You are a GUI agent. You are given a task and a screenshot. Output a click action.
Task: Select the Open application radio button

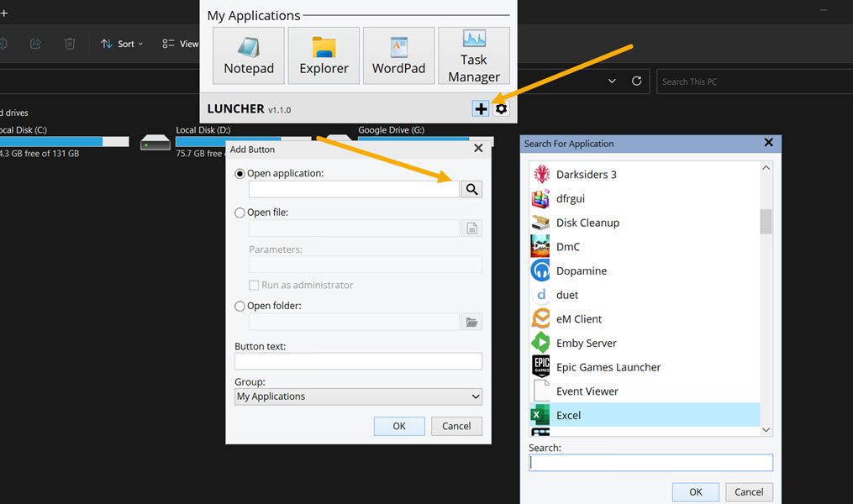(x=240, y=173)
